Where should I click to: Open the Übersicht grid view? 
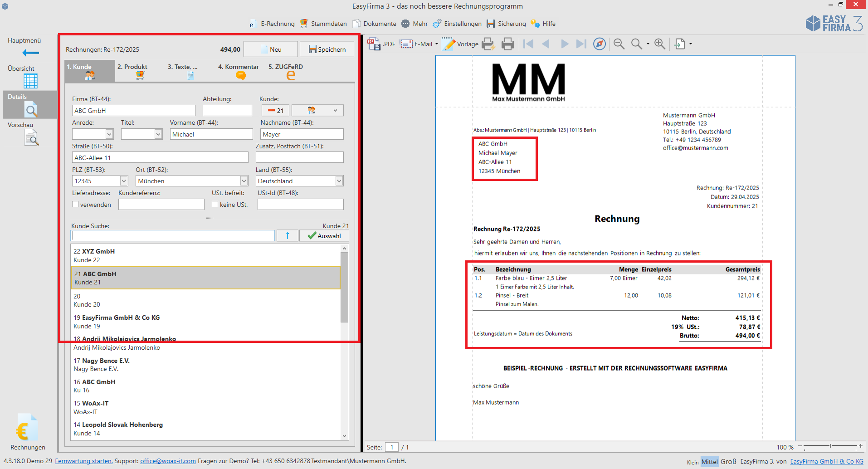pos(30,81)
